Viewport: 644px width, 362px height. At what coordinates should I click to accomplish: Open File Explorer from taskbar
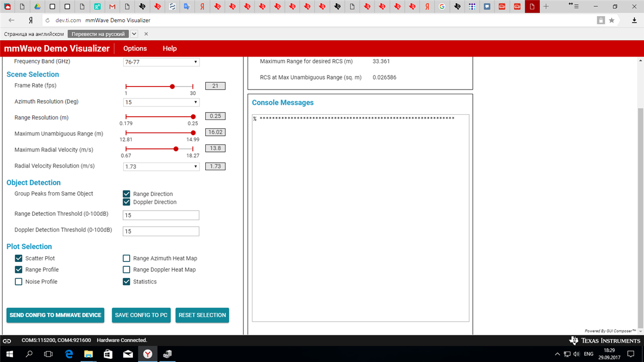pos(88,354)
